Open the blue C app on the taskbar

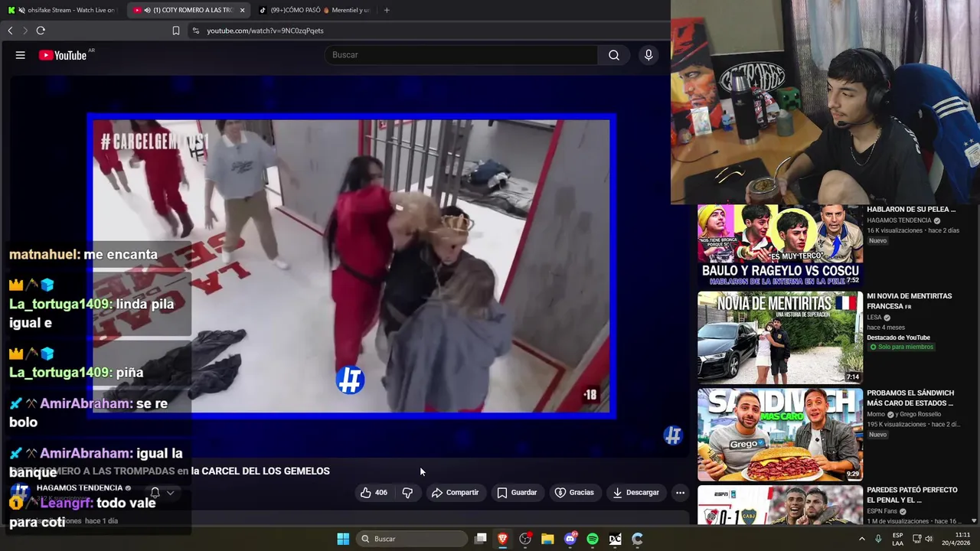(637, 539)
